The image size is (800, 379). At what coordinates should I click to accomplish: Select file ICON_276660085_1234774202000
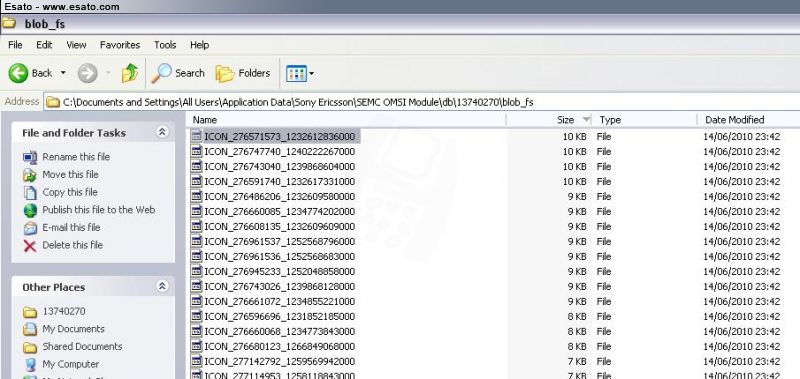pyautogui.click(x=279, y=212)
